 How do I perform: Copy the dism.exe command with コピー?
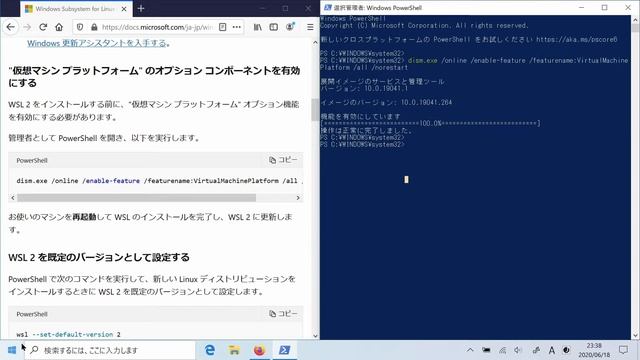283,160
